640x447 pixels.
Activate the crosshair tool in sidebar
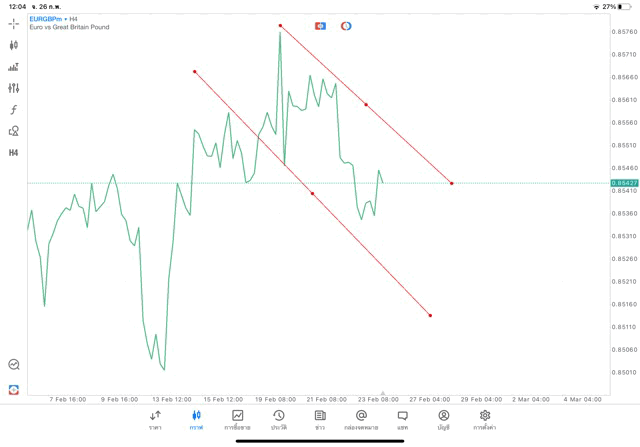13,23
